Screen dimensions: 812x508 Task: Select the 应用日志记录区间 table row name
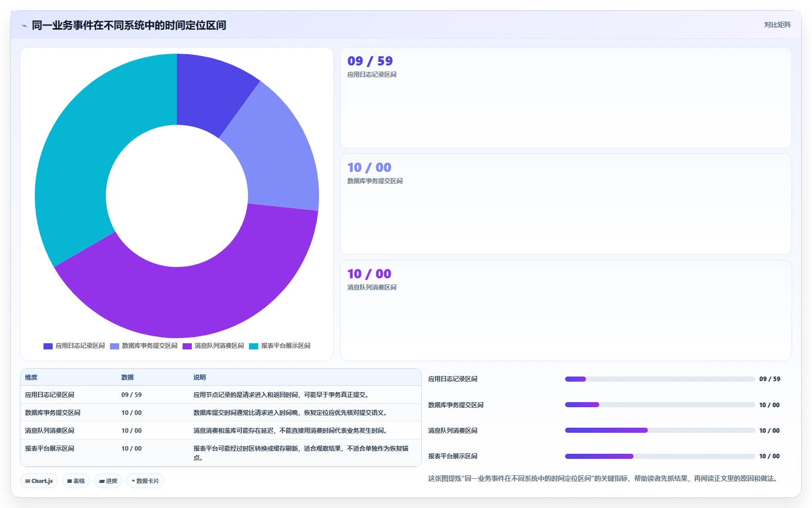click(x=50, y=395)
